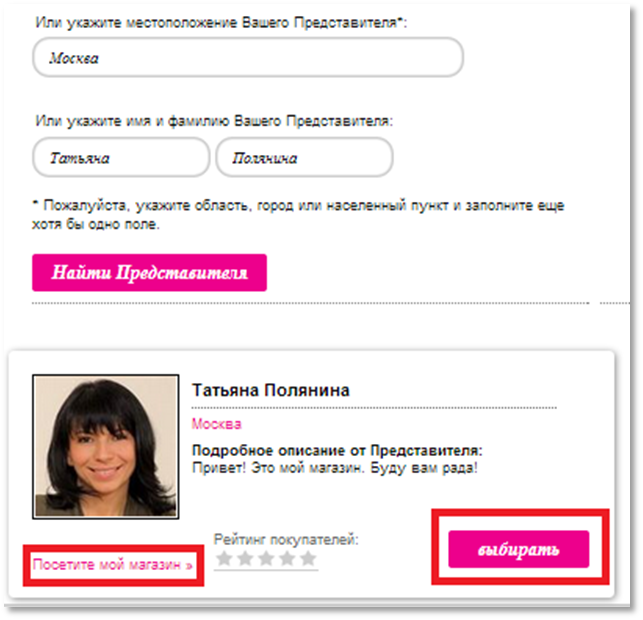Screen dimensions: 643x620
Task: Select the third rating star
Action: click(266, 558)
